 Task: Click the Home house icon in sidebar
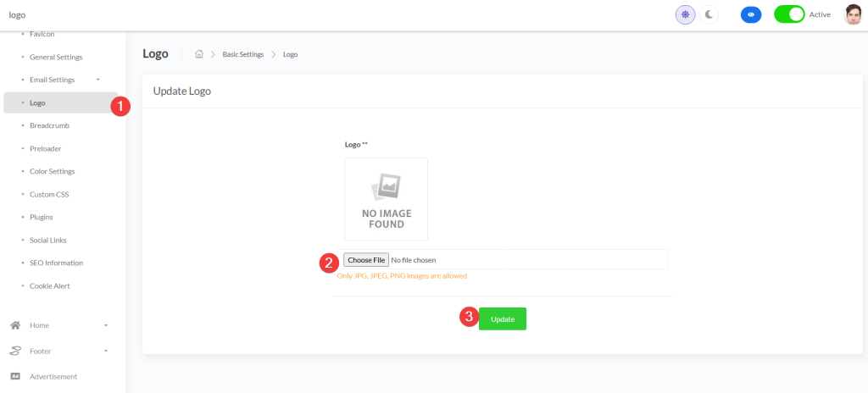click(14, 325)
